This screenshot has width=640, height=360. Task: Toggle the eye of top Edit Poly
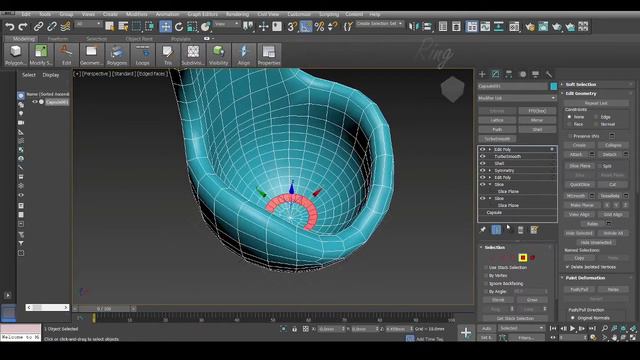(x=482, y=149)
